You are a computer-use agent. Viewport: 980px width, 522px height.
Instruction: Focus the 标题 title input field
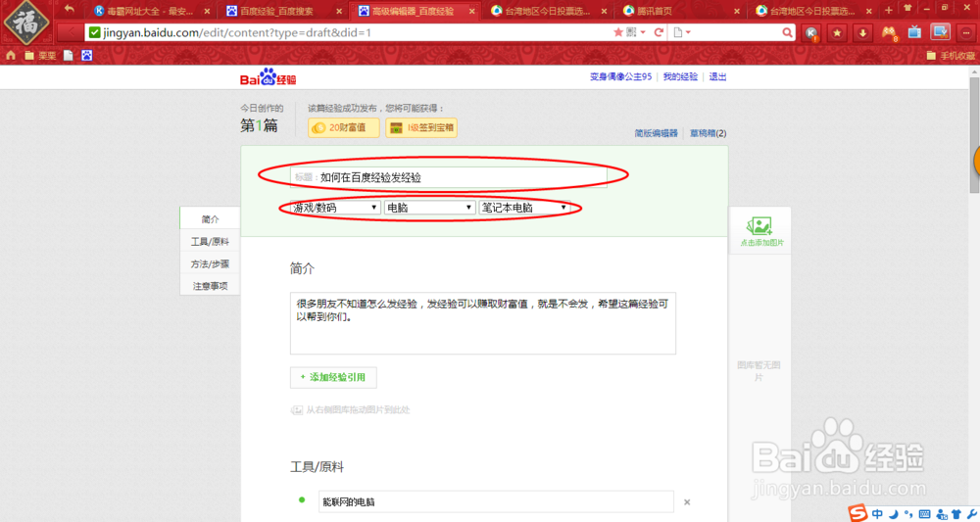point(448,177)
